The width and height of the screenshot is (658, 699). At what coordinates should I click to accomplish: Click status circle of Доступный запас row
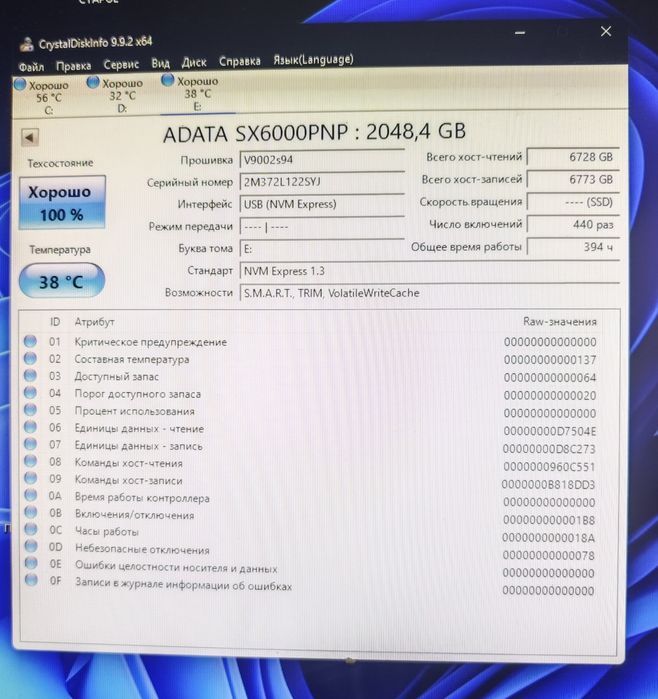click(30, 375)
